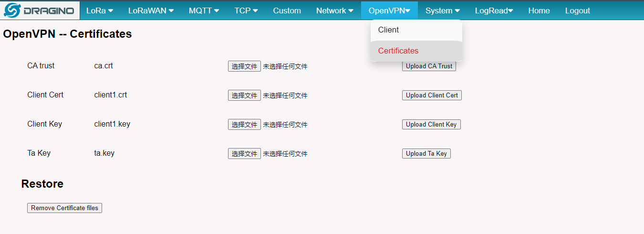The width and height of the screenshot is (644, 234).
Task: Open the System dropdown menu
Action: (x=443, y=11)
